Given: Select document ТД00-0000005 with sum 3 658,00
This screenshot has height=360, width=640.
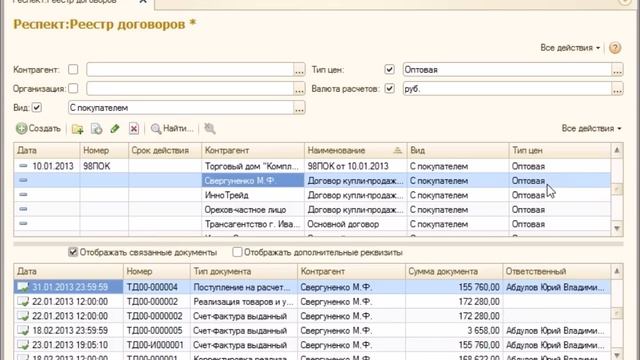Looking at the screenshot, I should point(312,331).
